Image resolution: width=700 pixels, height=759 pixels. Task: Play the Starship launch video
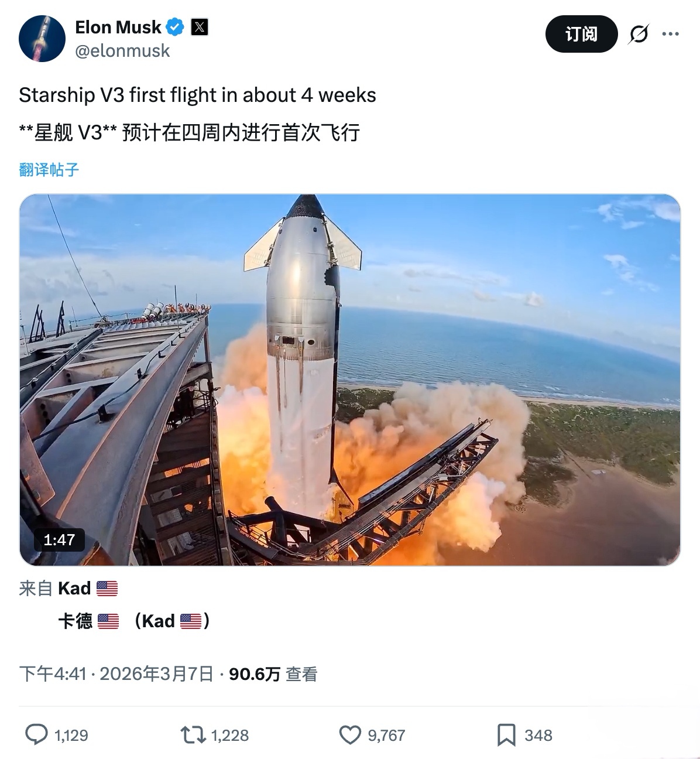click(x=350, y=379)
